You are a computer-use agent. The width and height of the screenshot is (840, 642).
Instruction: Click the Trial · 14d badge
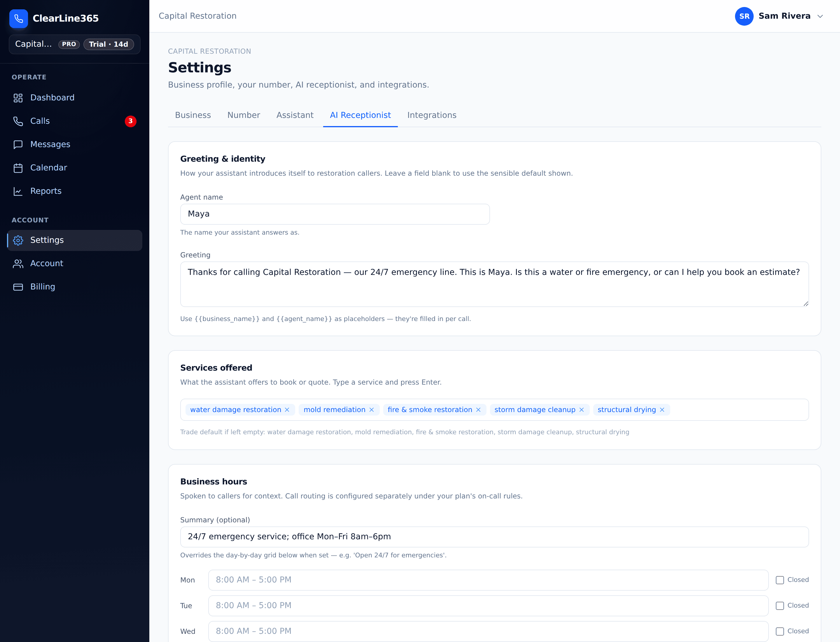[x=108, y=44]
